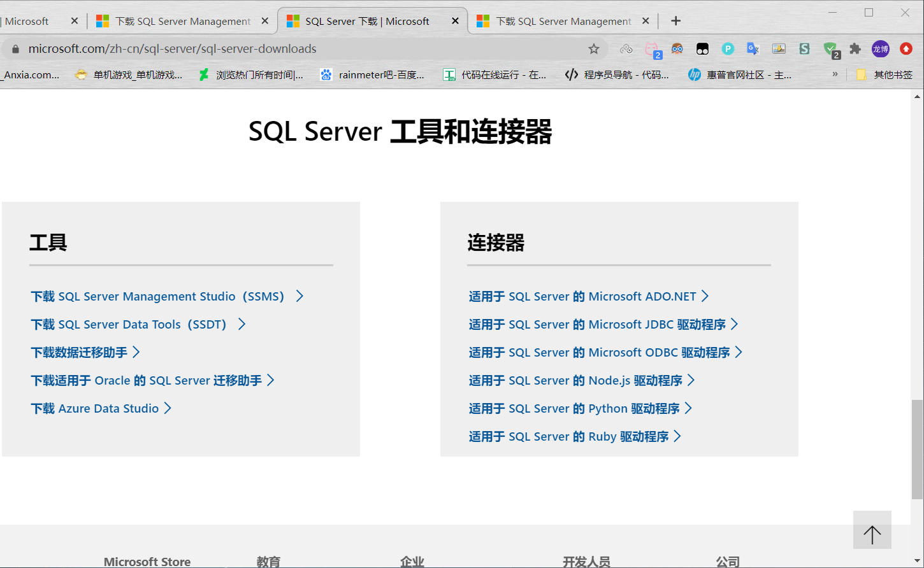Expand the hidden bookmarks overflow chevron

click(x=835, y=75)
